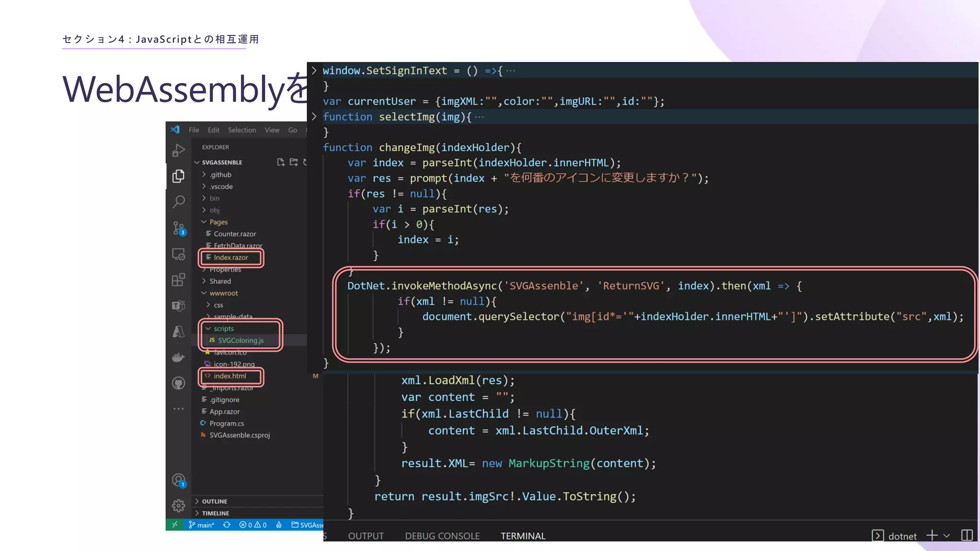The image size is (980, 551).
Task: Open the launch profile dropdown next to plus
Action: tap(947, 536)
